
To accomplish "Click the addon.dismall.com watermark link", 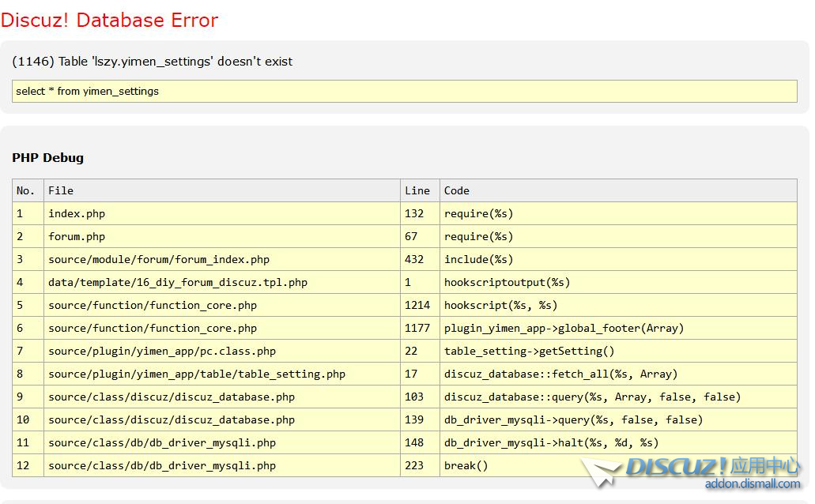I will tap(752, 483).
